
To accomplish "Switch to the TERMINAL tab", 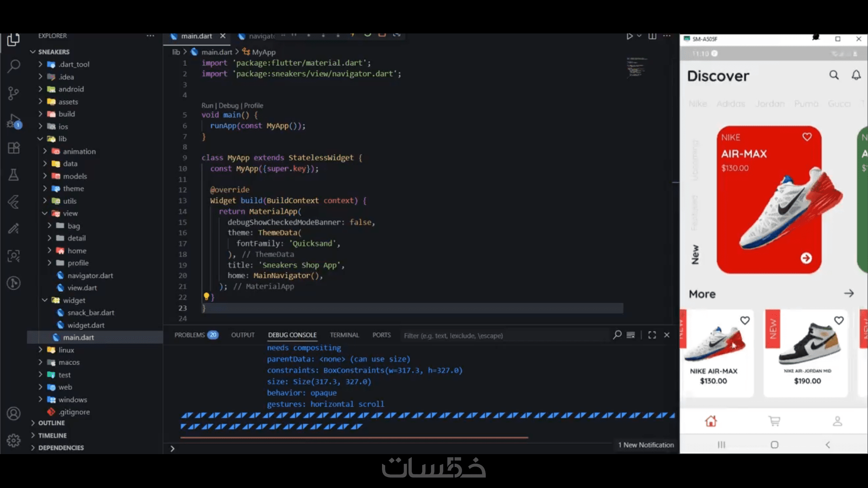I will coord(344,335).
